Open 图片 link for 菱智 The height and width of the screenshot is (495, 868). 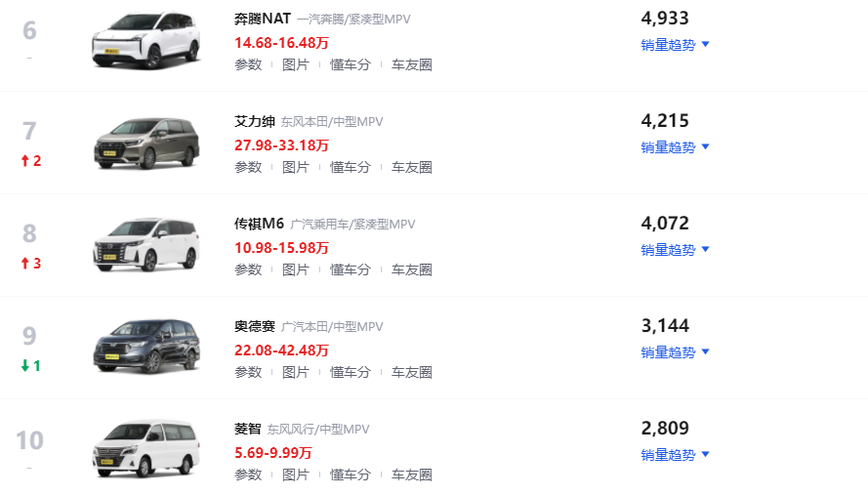(296, 474)
